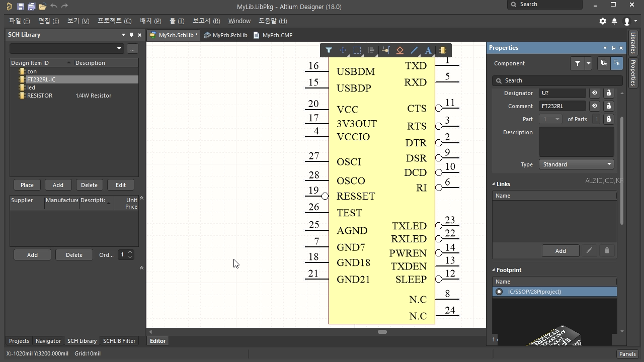
Task: Expand the Properties filter dropdown arrow
Action: pos(588,63)
